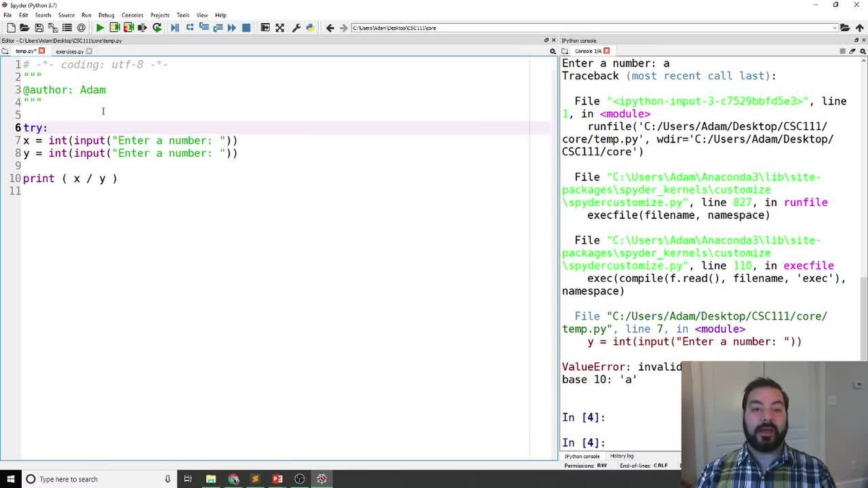Click the blue Stop debugging square
The height and width of the screenshot is (488, 868).
coord(246,27)
